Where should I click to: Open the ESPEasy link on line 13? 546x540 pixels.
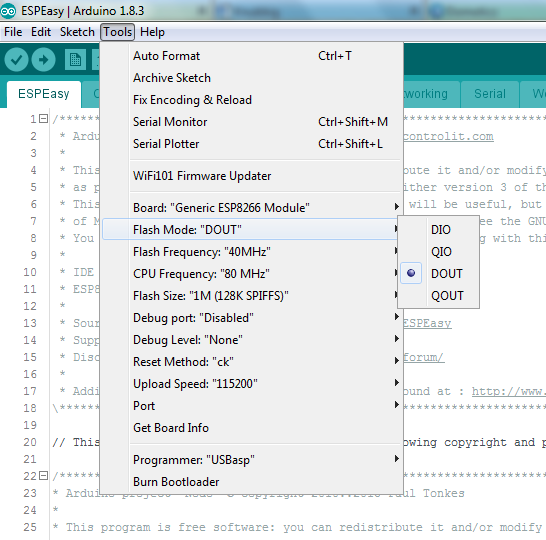click(x=427, y=323)
